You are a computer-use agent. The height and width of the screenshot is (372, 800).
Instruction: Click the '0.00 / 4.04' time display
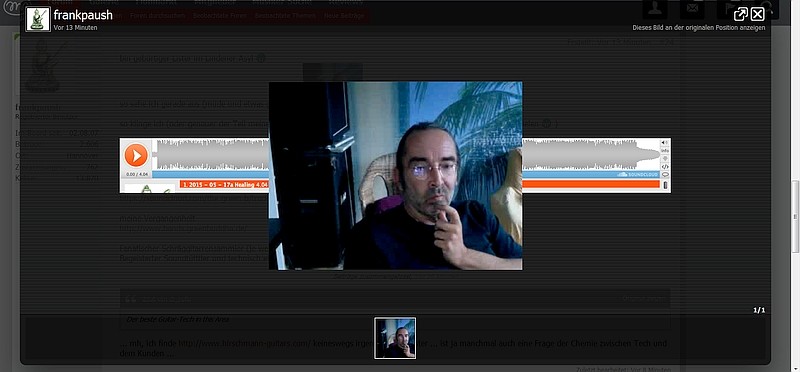tap(136, 174)
